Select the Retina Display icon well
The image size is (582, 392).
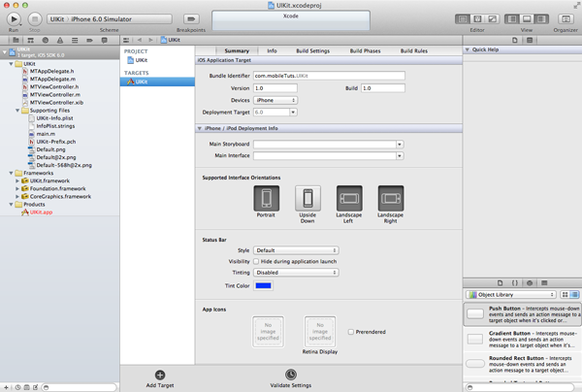320,332
